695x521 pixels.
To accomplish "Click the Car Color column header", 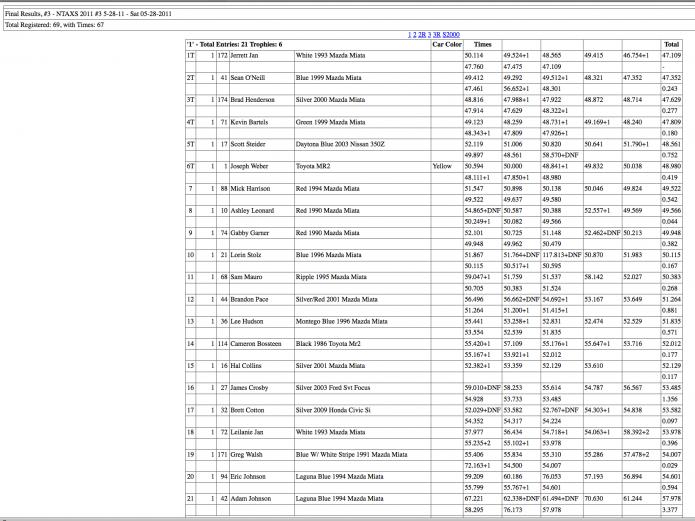I will coord(446,45).
